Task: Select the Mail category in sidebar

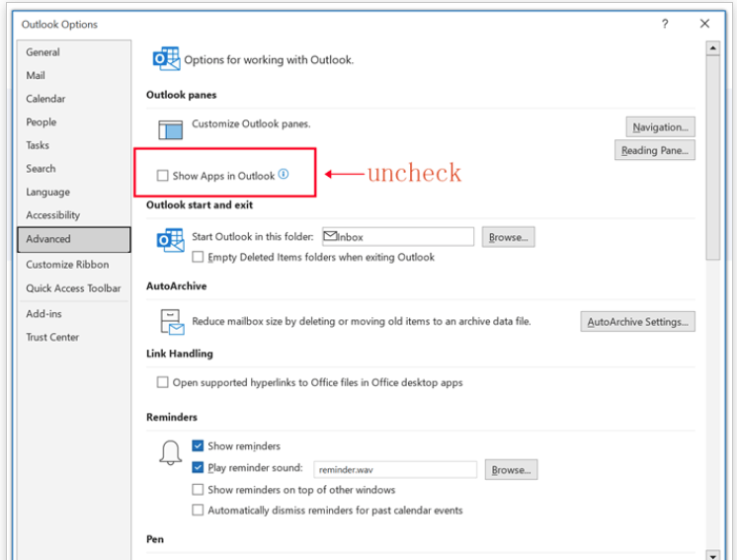Action: 74,75
